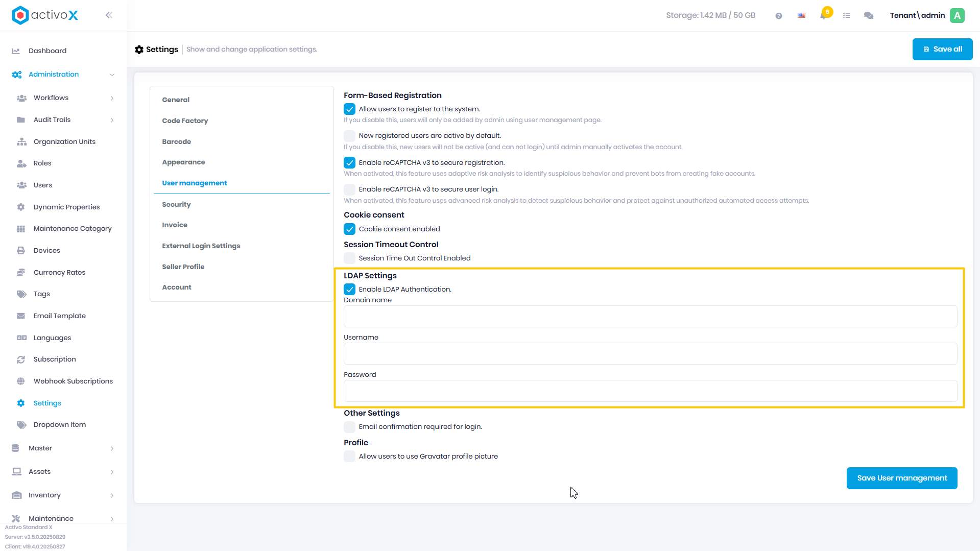This screenshot has height=551, width=980.
Task: Click the Master database icon
Action: coord(15,448)
